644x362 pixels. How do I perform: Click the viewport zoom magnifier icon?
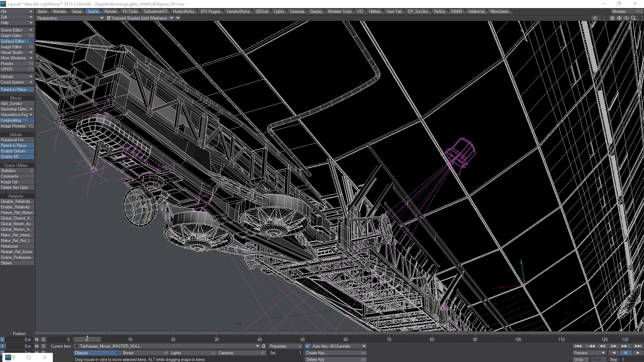633,18
